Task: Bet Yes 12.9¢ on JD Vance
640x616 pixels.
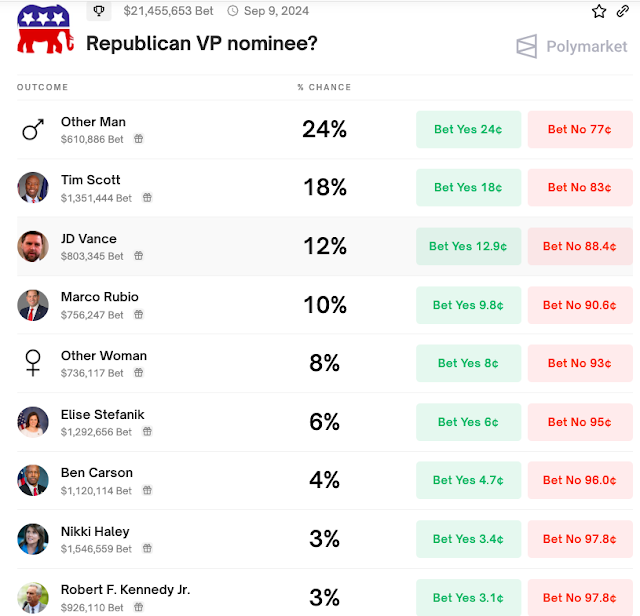Action: click(469, 246)
